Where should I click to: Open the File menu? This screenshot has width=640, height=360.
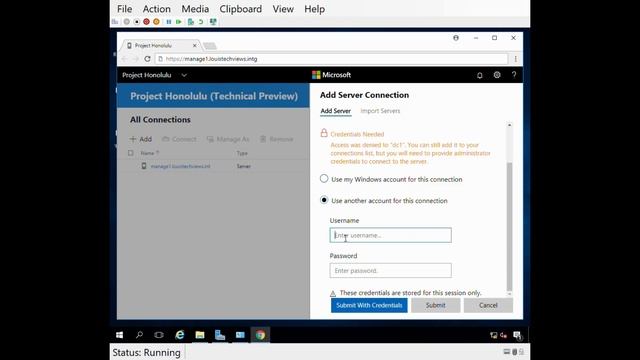pyautogui.click(x=124, y=9)
